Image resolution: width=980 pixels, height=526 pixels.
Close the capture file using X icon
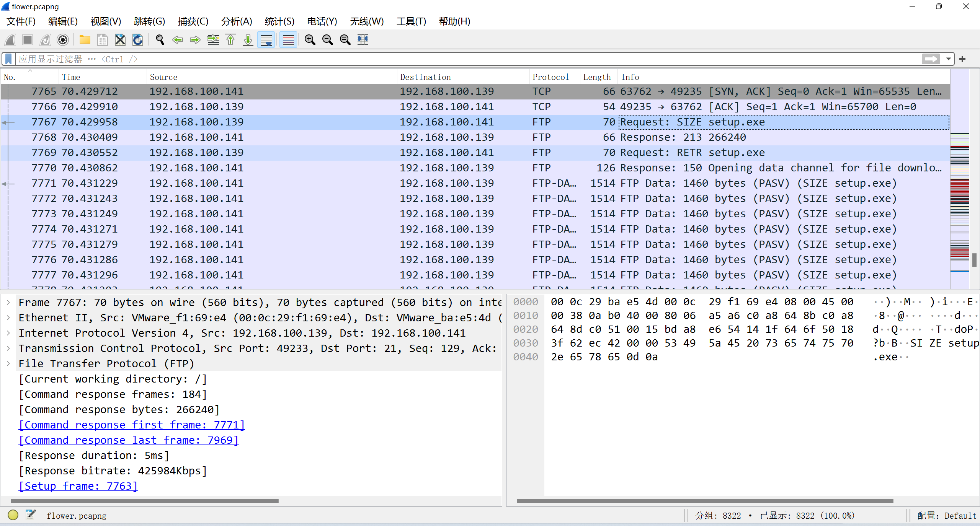click(120, 40)
